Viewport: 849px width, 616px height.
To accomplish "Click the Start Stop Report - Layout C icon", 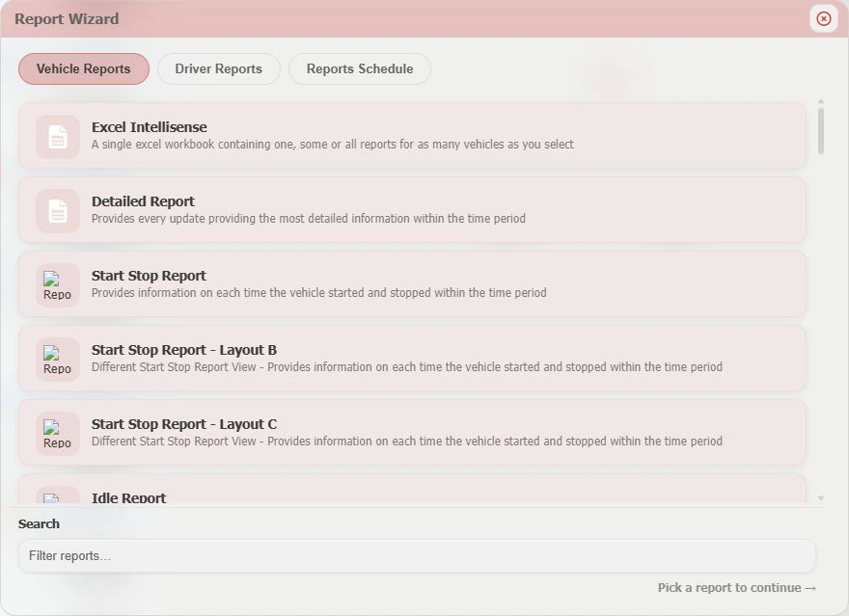I will [57, 433].
